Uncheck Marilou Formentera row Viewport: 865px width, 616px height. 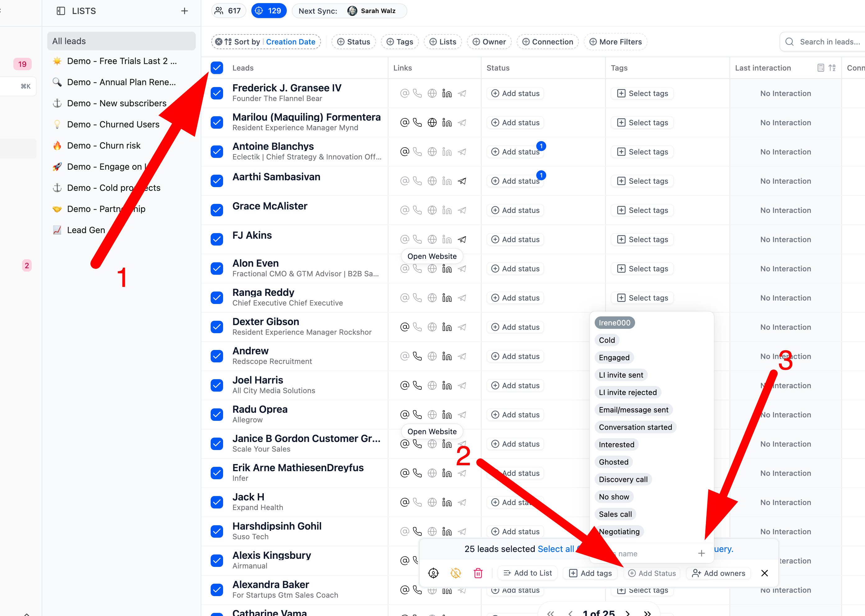coord(217,122)
